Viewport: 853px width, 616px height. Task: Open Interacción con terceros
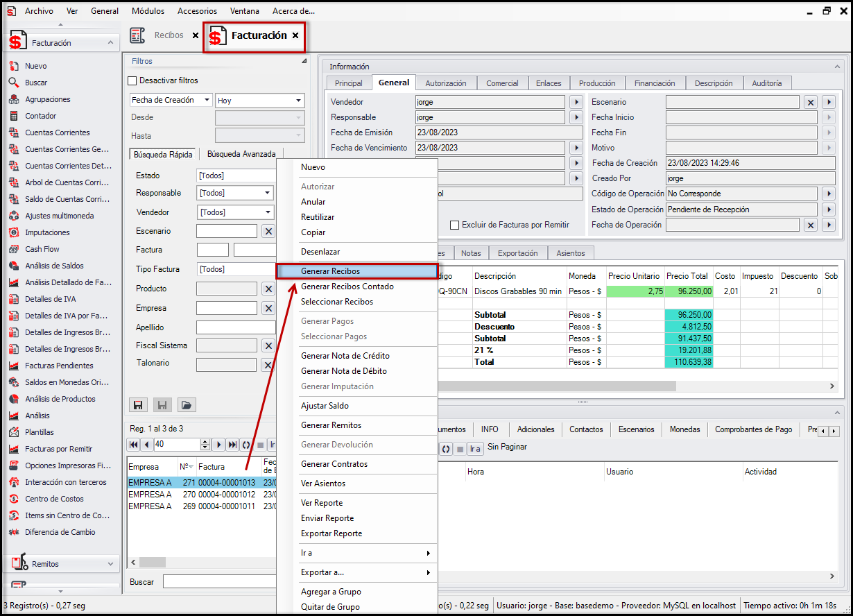(65, 482)
